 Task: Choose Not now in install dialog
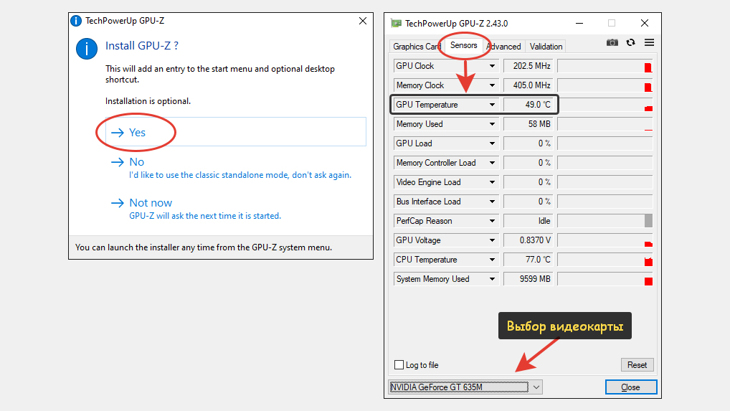point(236,209)
